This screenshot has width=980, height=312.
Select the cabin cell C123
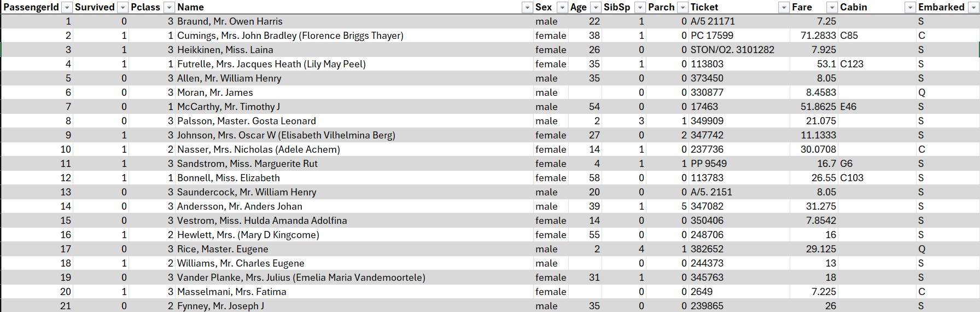click(851, 64)
